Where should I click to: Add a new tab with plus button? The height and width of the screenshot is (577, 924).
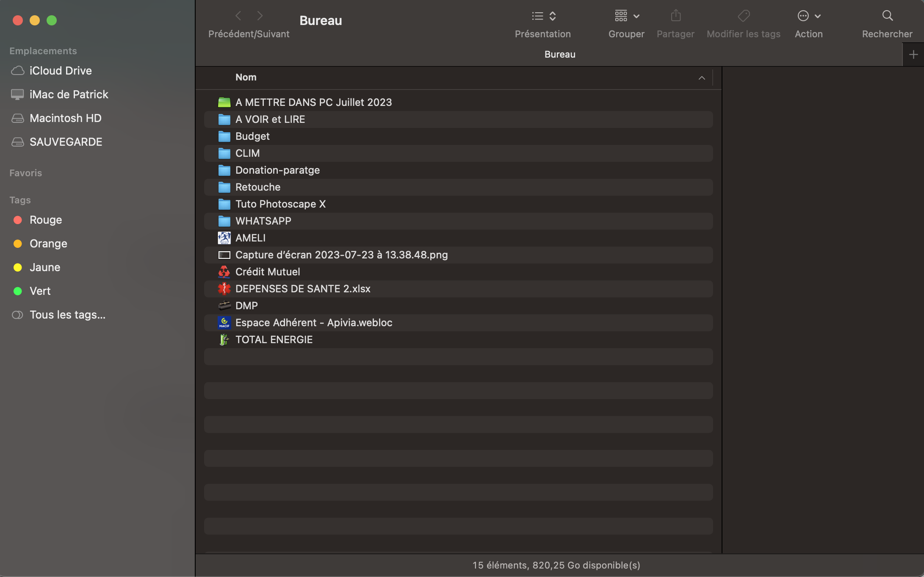(913, 55)
